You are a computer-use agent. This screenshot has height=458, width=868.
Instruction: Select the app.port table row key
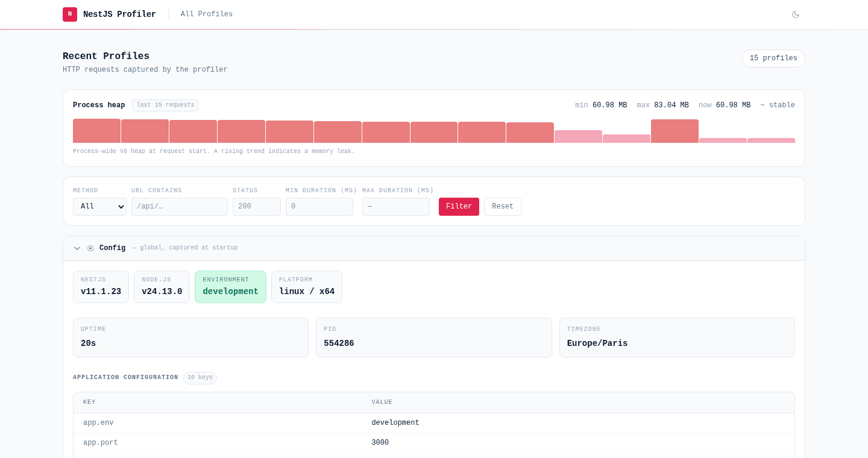coord(101,443)
